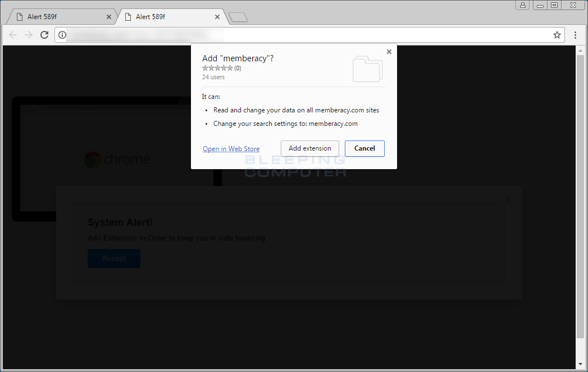The height and width of the screenshot is (372, 588).
Task: Switch to the first Alert 589f tab
Action: pyautogui.click(x=62, y=16)
